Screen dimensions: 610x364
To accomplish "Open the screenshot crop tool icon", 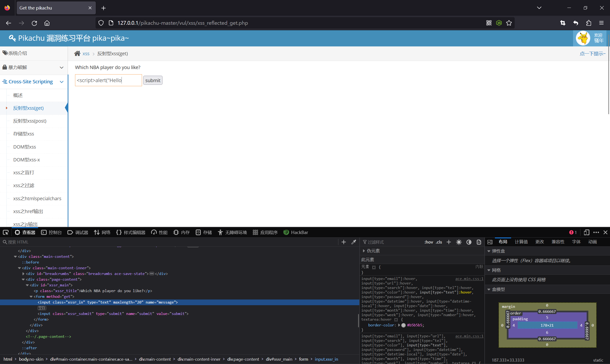I will click(563, 23).
